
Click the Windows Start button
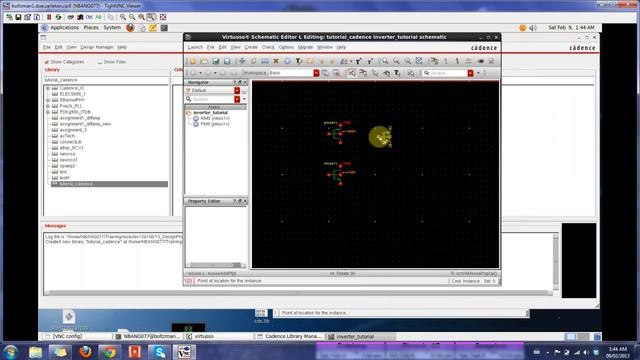coord(10,352)
